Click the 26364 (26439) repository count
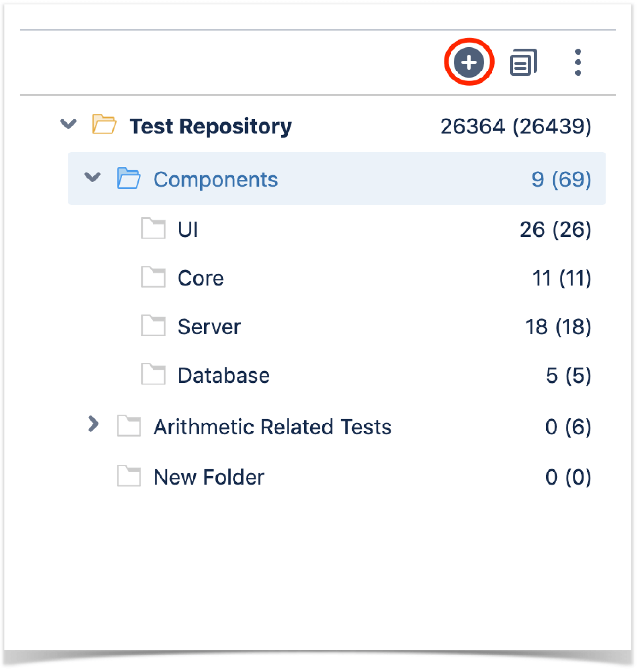The height and width of the screenshot is (672, 643). 516,125
